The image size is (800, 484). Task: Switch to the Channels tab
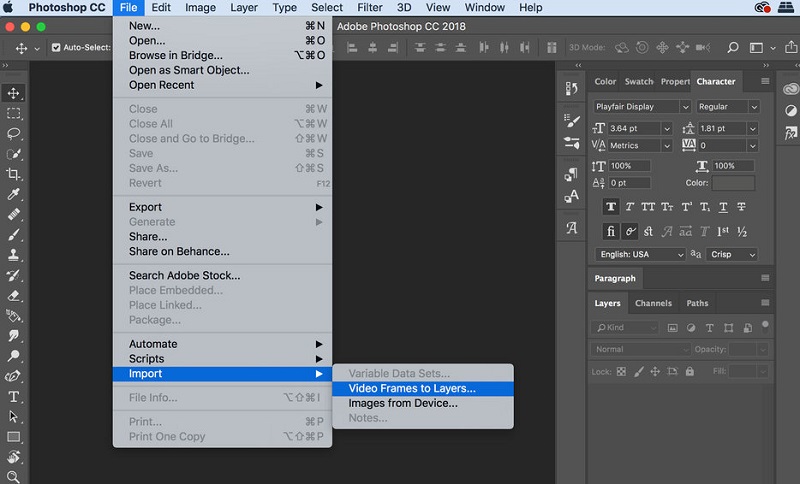(653, 303)
